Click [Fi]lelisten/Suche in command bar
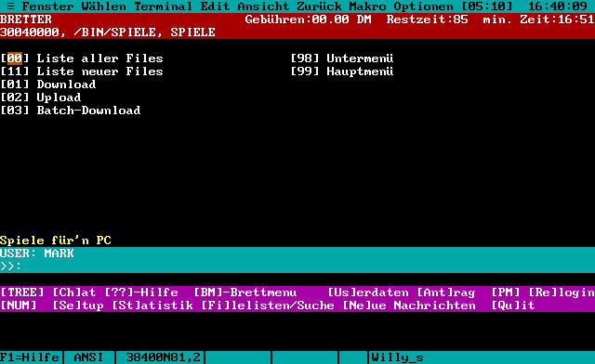The height and width of the screenshot is (364, 595). coord(268,305)
